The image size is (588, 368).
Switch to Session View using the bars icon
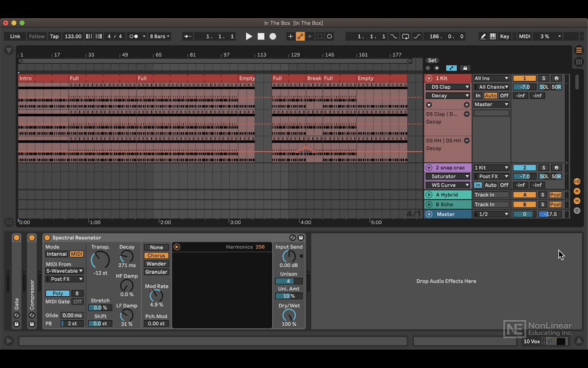point(579,62)
